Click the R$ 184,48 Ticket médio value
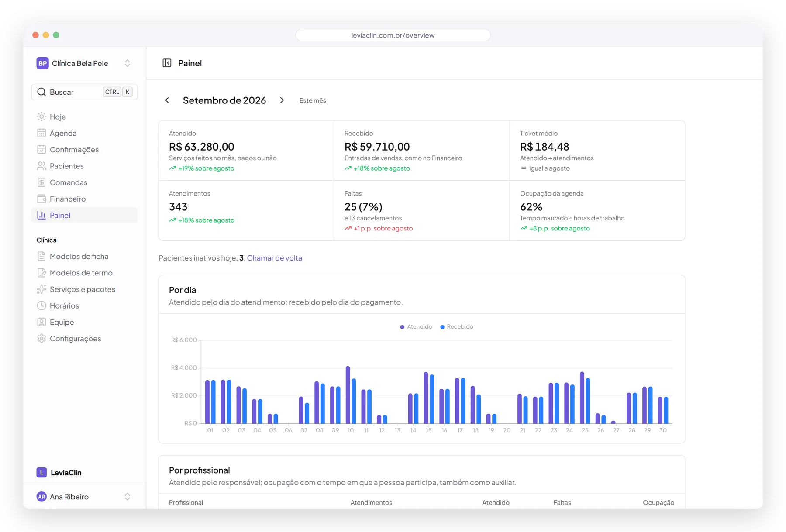 tap(545, 147)
